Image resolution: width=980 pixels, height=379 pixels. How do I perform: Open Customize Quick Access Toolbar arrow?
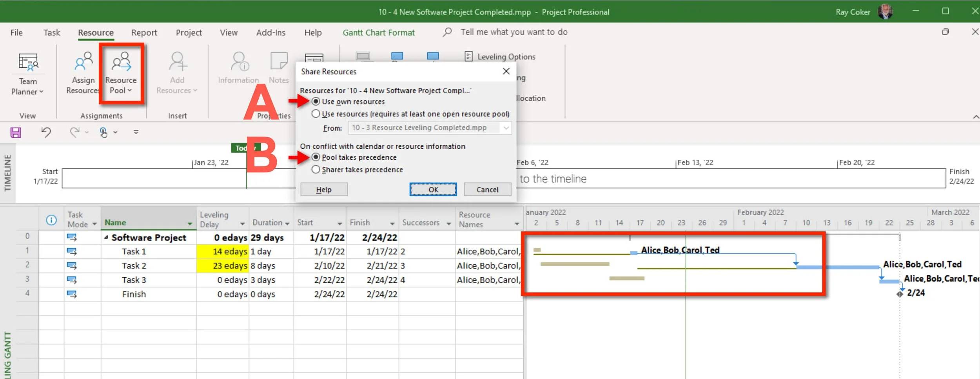click(x=136, y=132)
